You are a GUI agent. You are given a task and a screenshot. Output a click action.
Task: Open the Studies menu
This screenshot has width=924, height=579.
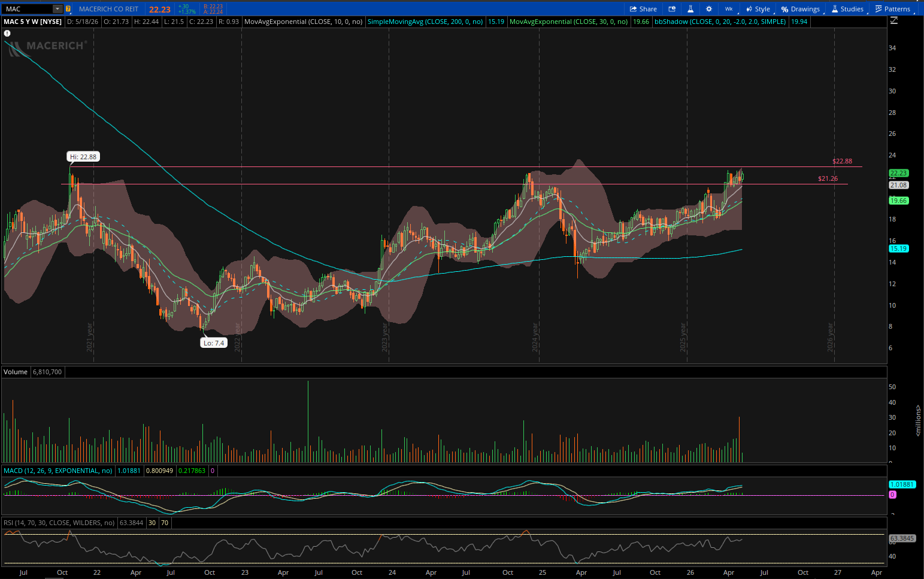[847, 9]
